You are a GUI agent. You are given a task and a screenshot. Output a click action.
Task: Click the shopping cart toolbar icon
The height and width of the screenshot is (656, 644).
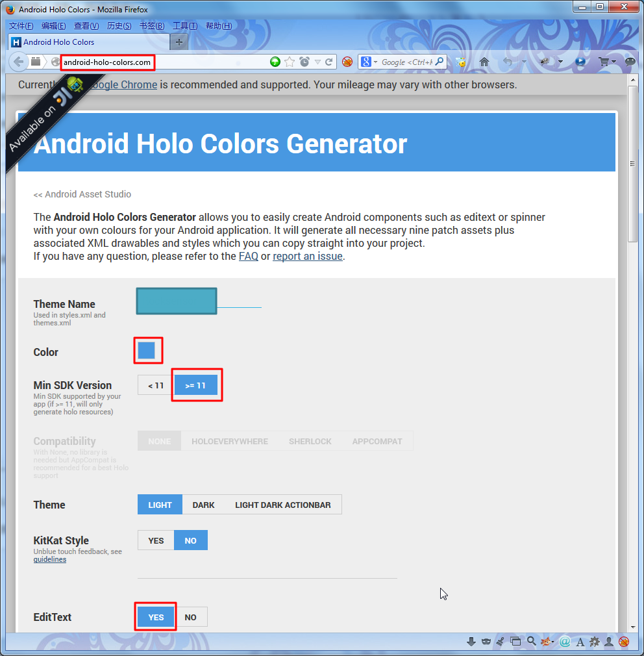coord(604,62)
